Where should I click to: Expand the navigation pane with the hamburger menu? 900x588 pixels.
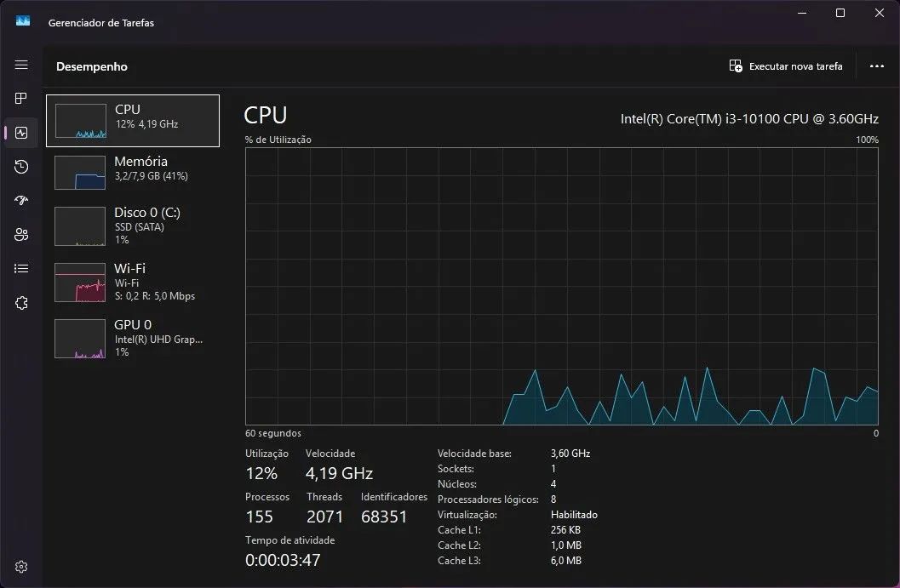[x=21, y=64]
